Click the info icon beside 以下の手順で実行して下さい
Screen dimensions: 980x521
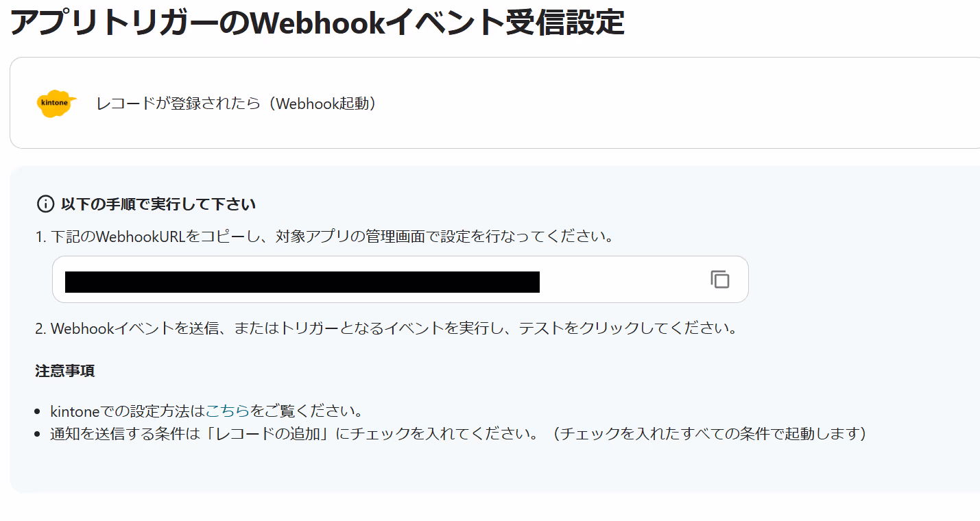pyautogui.click(x=45, y=204)
